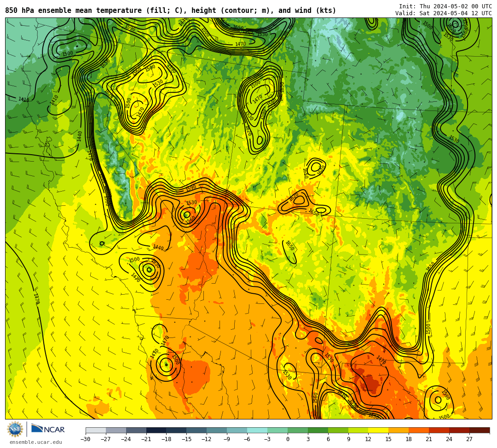Click the −15 colorbar tick label
497x448 pixels.
pyautogui.click(x=187, y=439)
